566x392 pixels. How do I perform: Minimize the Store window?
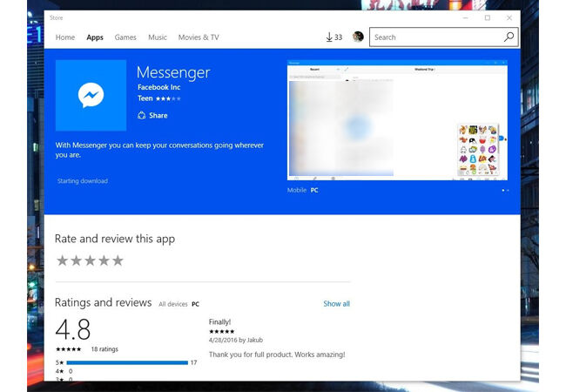coord(466,17)
